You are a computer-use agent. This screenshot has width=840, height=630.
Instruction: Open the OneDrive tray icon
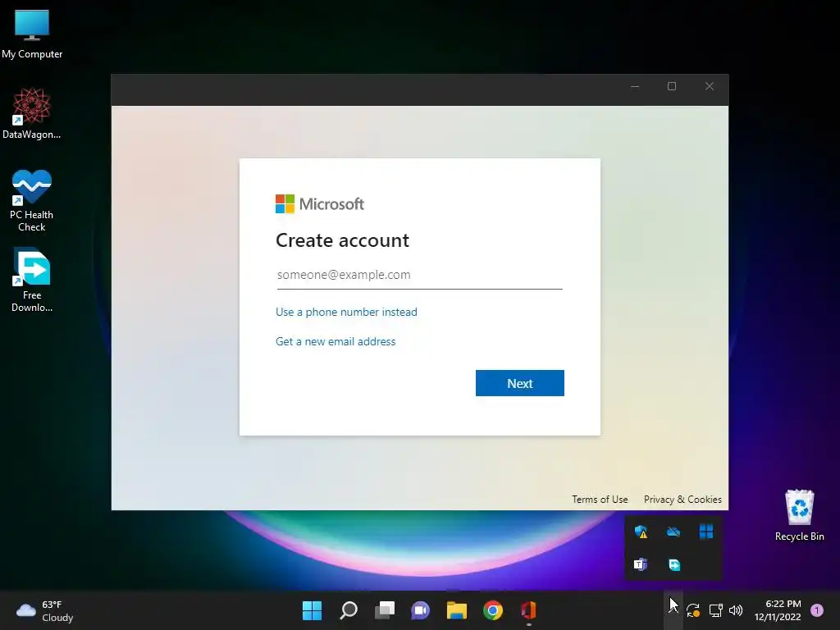pos(673,532)
